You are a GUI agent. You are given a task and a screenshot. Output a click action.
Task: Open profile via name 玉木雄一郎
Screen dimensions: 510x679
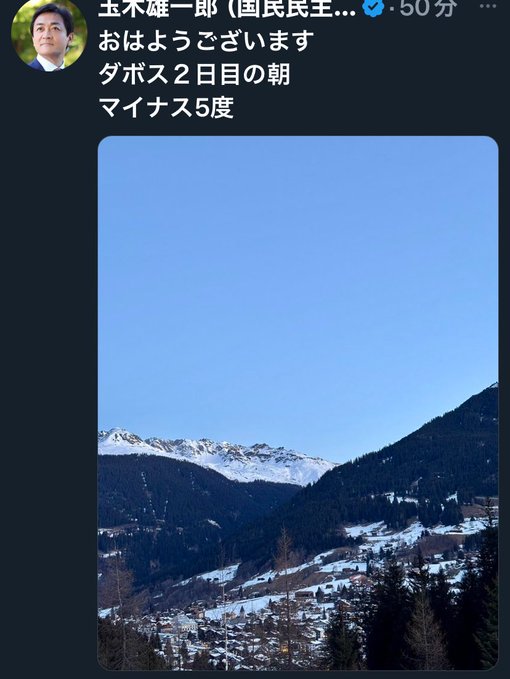coord(158,7)
